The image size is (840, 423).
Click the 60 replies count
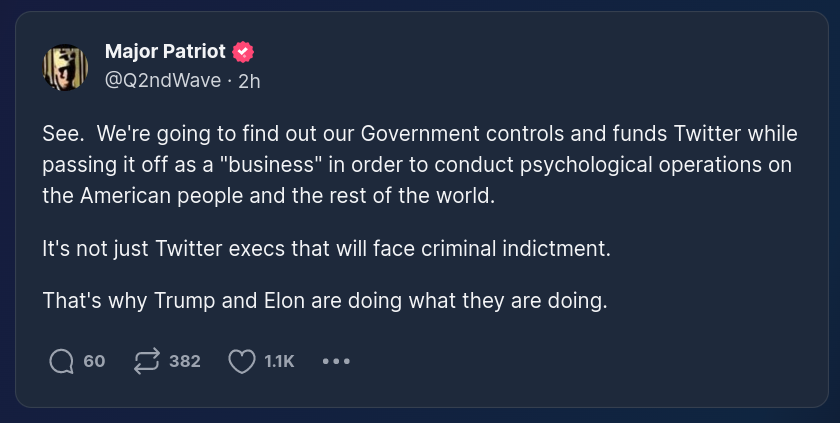[x=94, y=361]
